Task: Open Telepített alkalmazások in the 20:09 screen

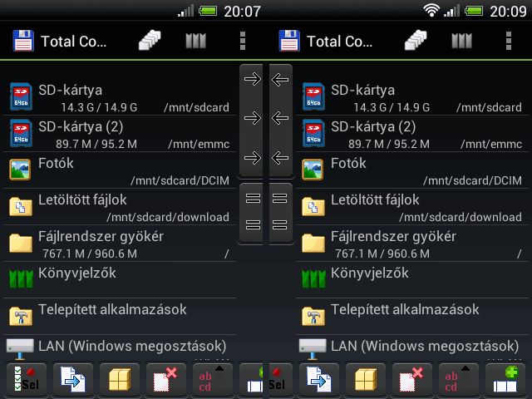Action: [x=412, y=317]
